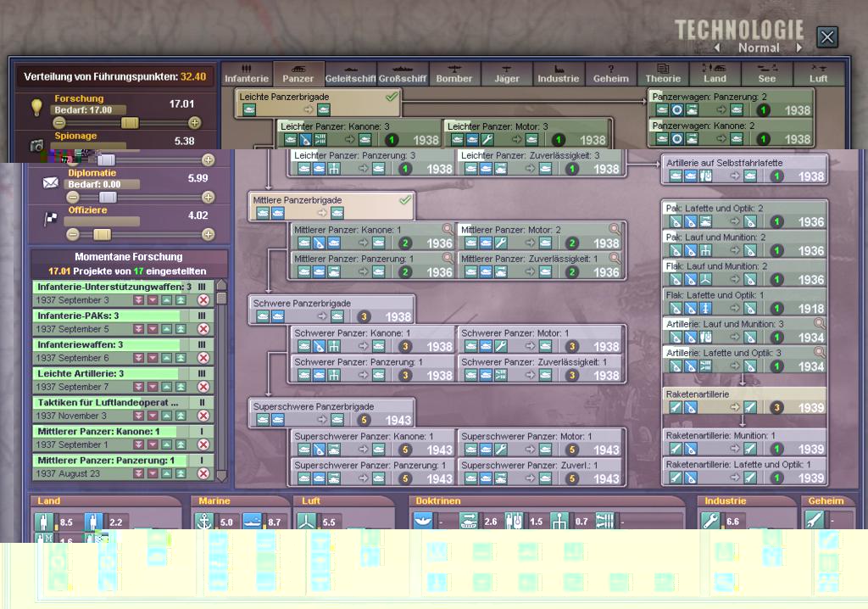Click the envelope icon beside Diplomatie
Viewport: 868px width, 609px height.
(x=50, y=182)
